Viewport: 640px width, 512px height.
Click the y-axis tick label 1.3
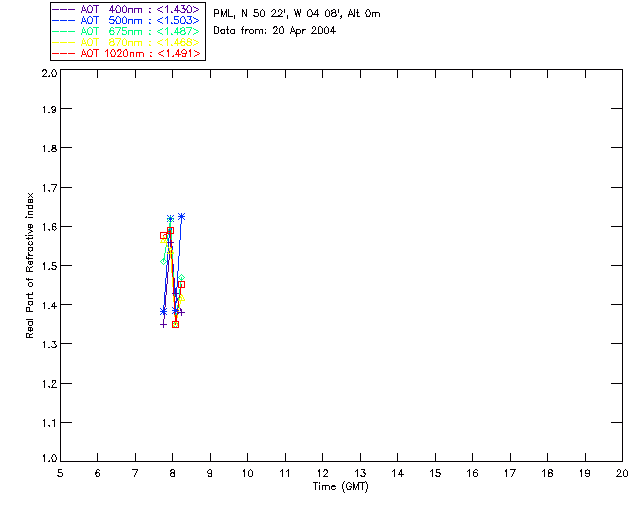[x=49, y=344]
